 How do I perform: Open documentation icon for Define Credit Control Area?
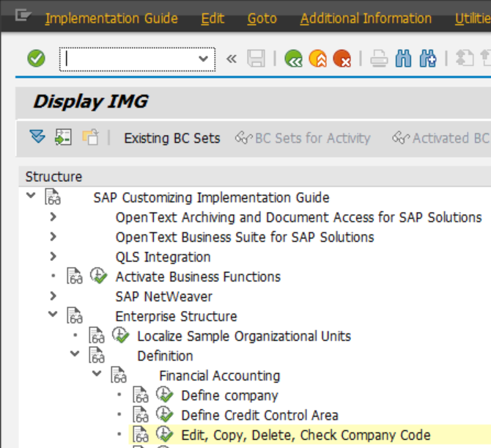(140, 414)
